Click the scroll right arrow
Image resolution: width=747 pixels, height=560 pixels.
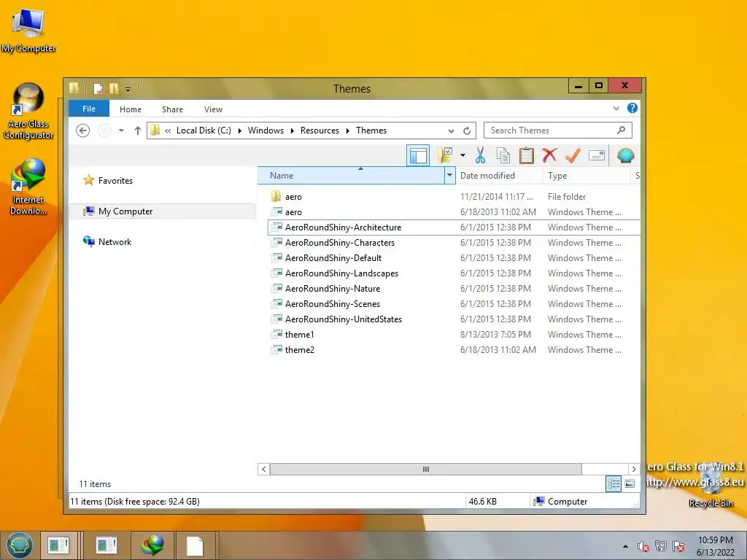634,469
